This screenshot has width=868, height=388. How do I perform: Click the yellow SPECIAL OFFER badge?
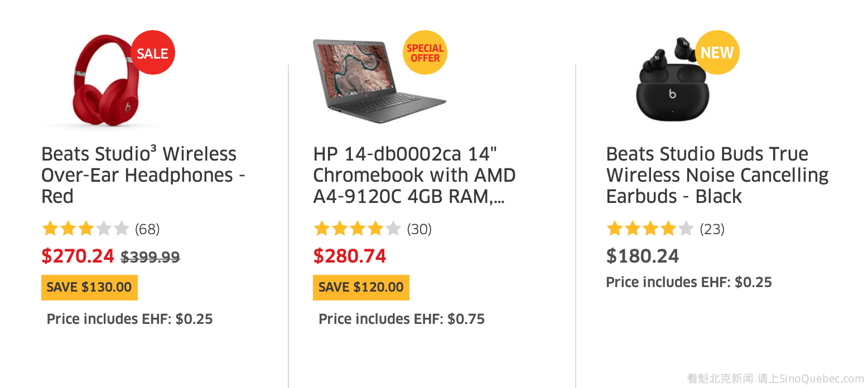[425, 53]
